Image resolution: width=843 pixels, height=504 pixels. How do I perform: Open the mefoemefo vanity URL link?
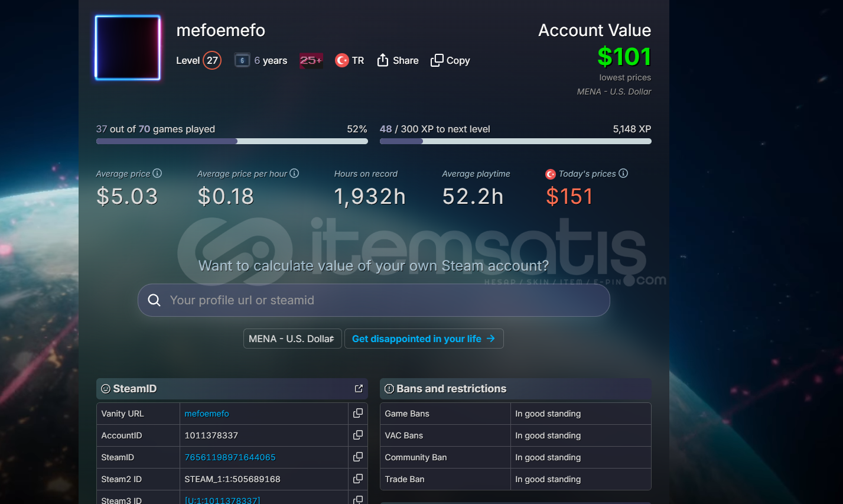[207, 414]
